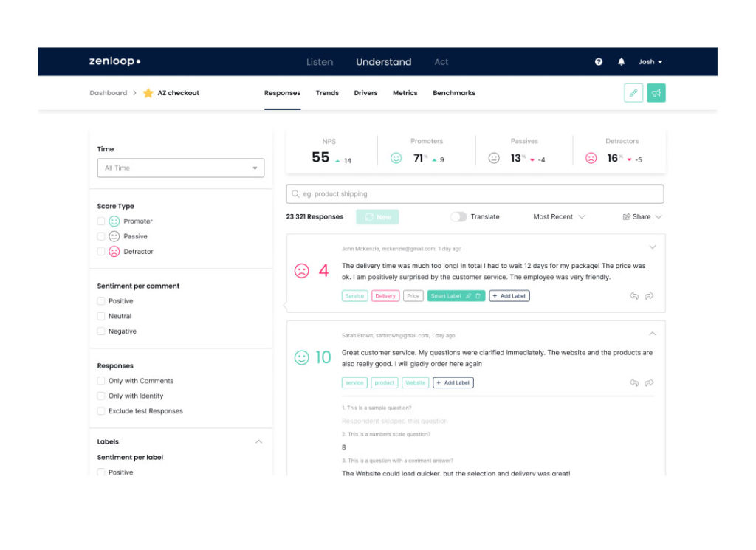
Task: Click the teal megaphone announcement icon
Action: point(656,92)
